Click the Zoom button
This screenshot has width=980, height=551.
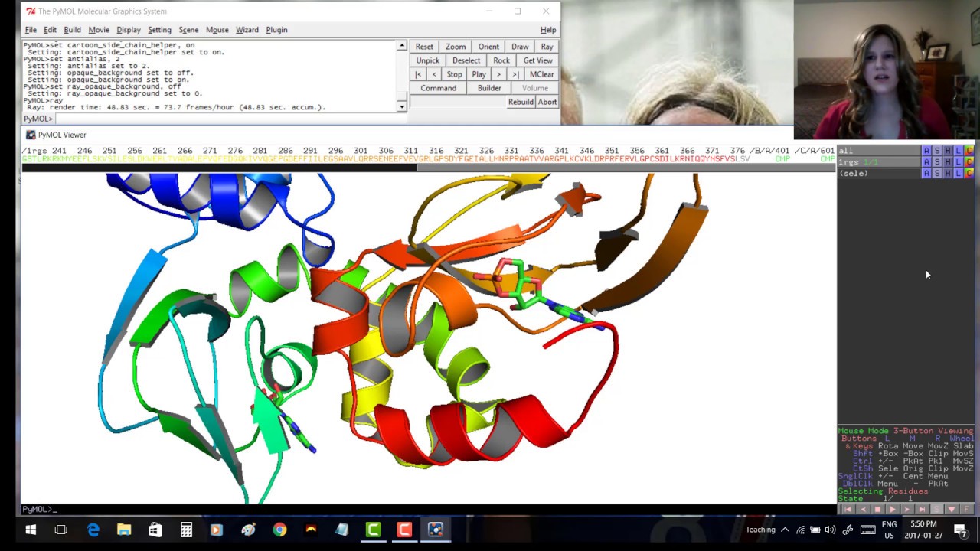pos(456,47)
